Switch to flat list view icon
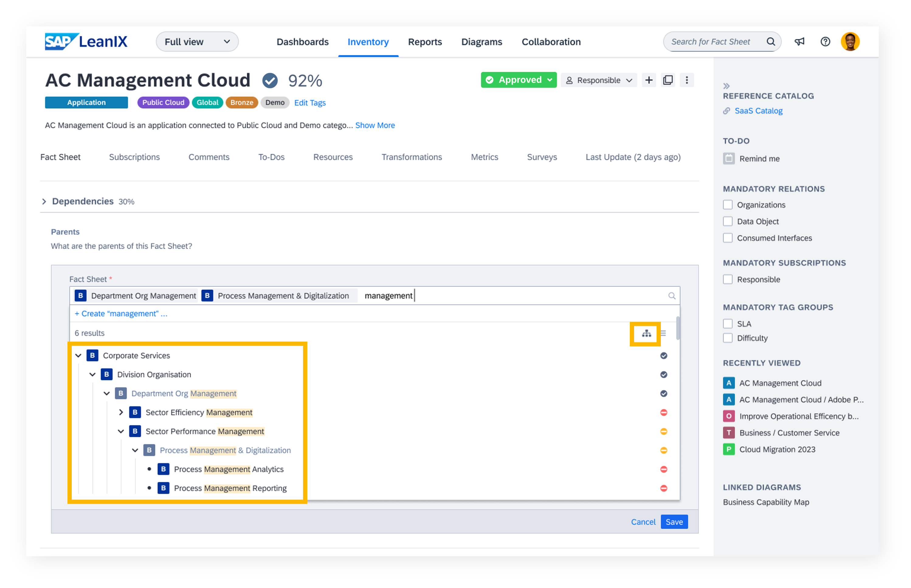 point(663,333)
